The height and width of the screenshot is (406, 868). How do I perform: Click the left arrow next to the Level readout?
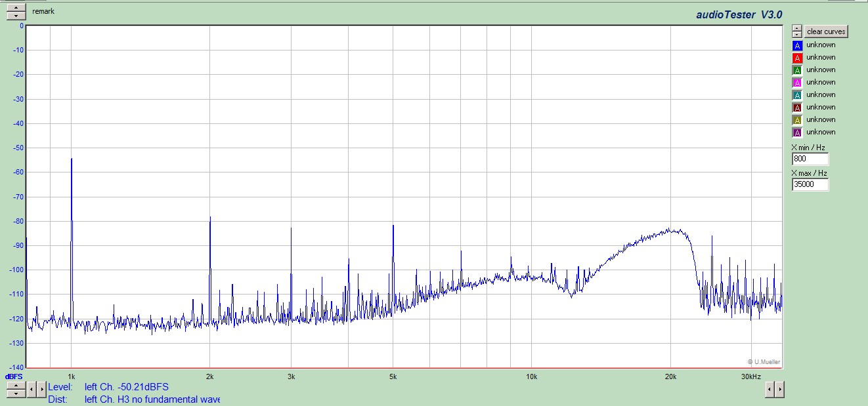click(32, 390)
